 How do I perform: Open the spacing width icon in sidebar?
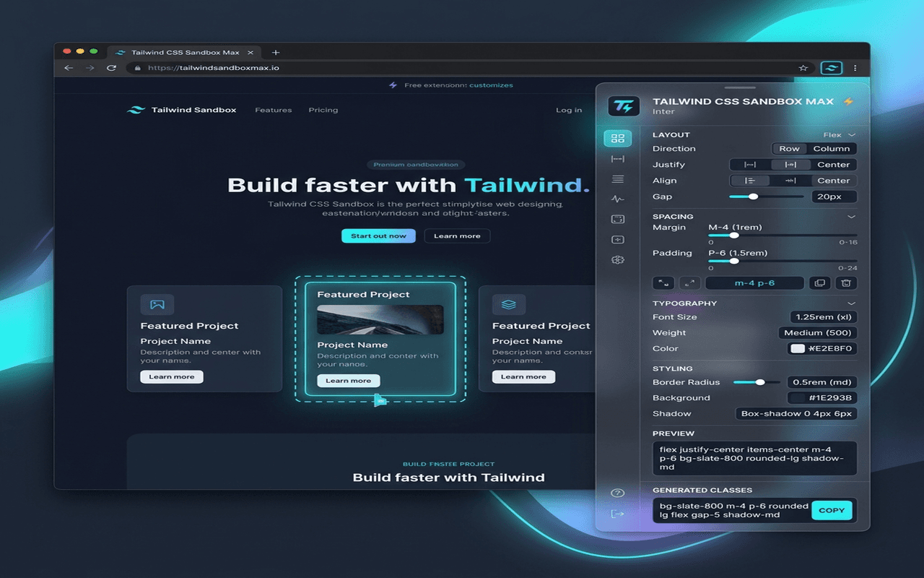(617, 159)
